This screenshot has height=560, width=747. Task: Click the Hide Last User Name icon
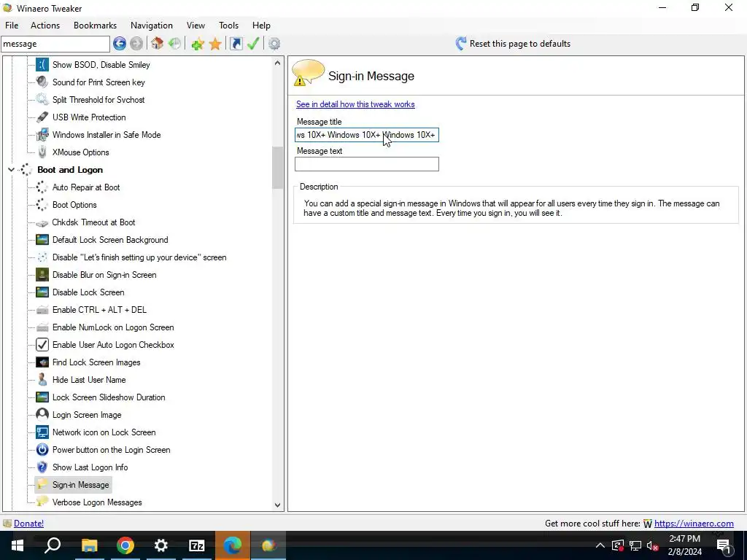pyautogui.click(x=42, y=379)
